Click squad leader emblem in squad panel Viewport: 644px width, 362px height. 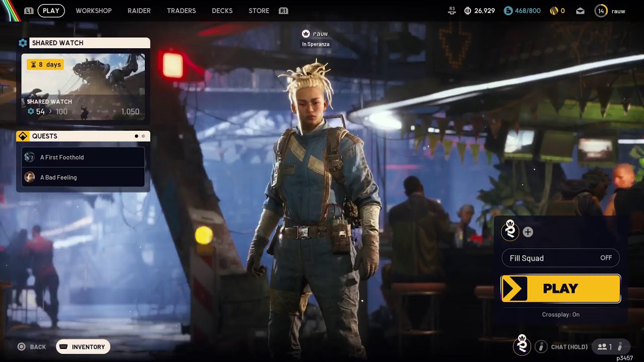[510, 231]
